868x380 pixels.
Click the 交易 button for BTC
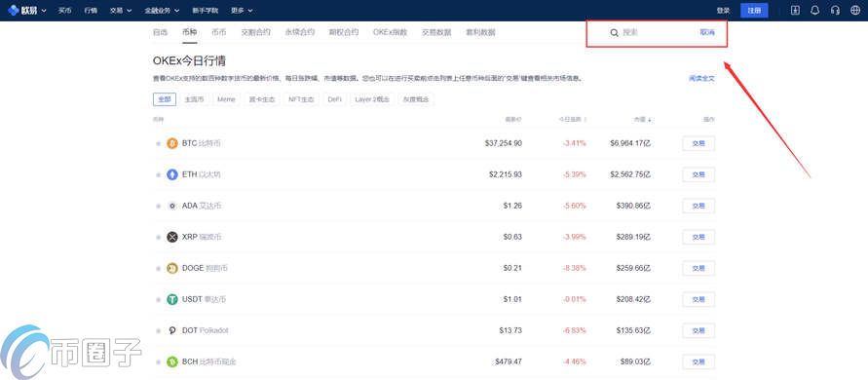point(698,143)
